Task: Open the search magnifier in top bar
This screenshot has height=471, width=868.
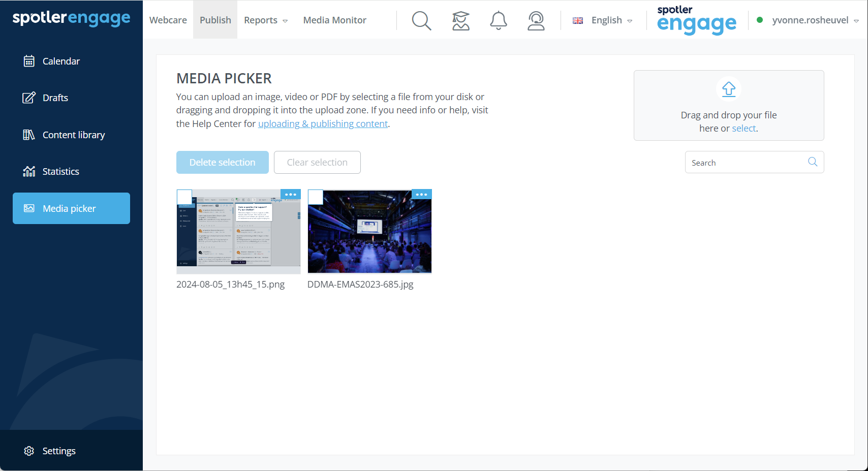Action: [x=421, y=20]
